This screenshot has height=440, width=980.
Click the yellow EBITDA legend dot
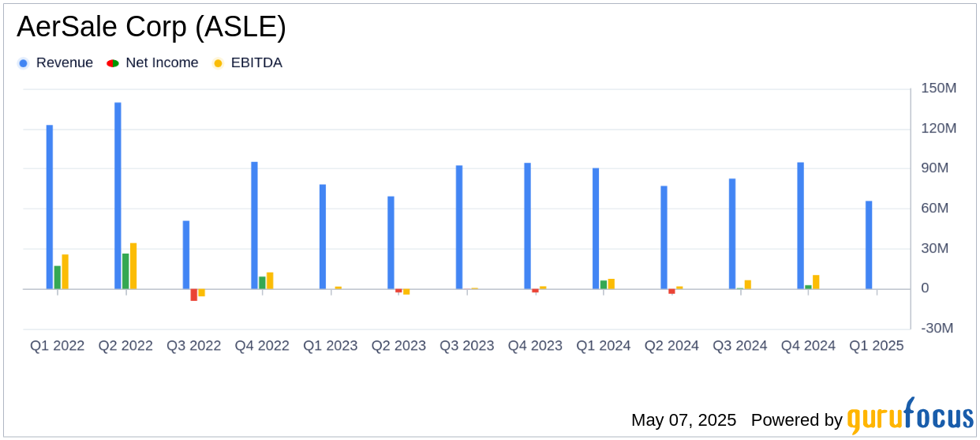click(218, 63)
